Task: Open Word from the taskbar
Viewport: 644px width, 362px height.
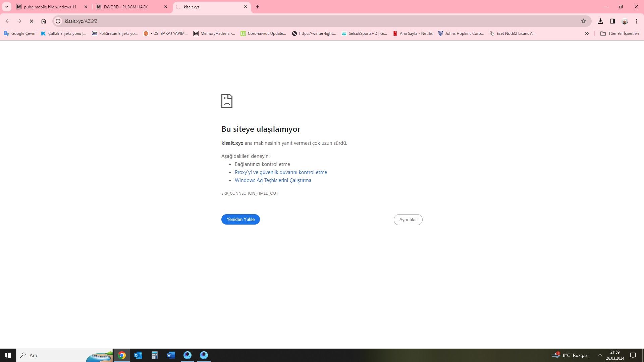Action: pos(171,355)
